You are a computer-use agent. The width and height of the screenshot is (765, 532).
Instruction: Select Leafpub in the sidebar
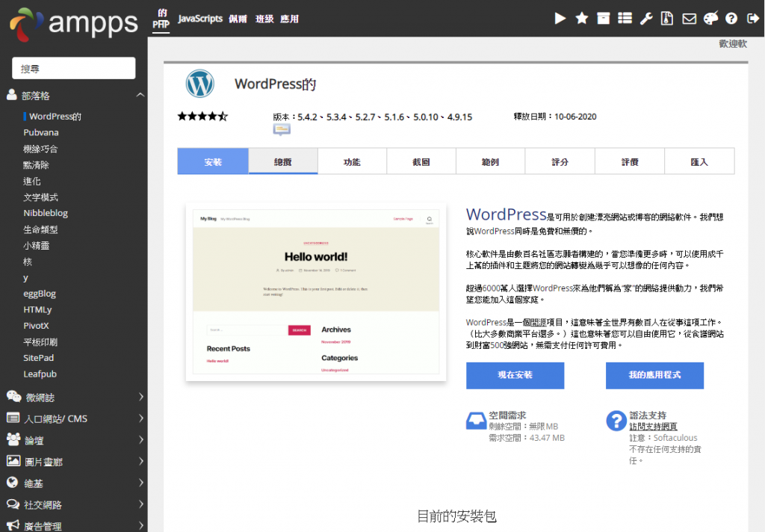pyautogui.click(x=40, y=374)
